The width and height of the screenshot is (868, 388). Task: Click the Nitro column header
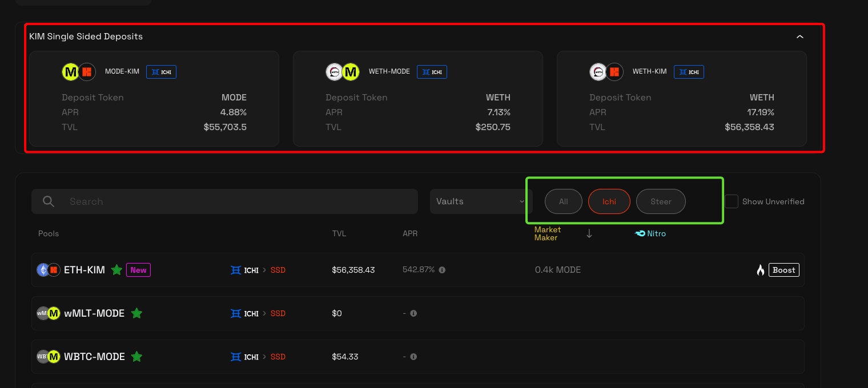tap(650, 233)
